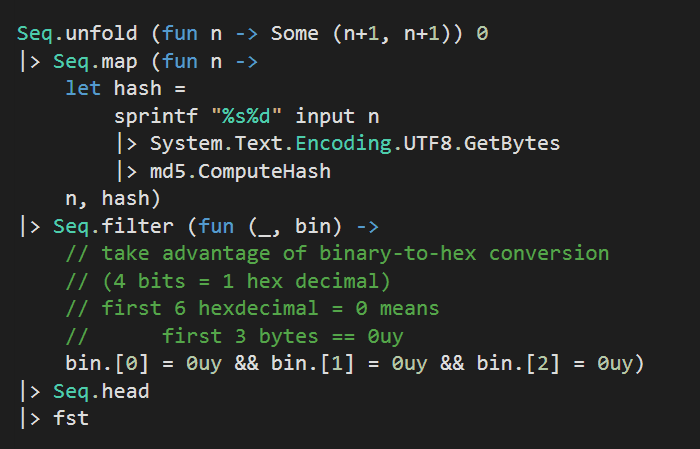Click the '(4 bits = 1 hex decimal)' comment
The height and width of the screenshot is (449, 700).
tap(228, 281)
